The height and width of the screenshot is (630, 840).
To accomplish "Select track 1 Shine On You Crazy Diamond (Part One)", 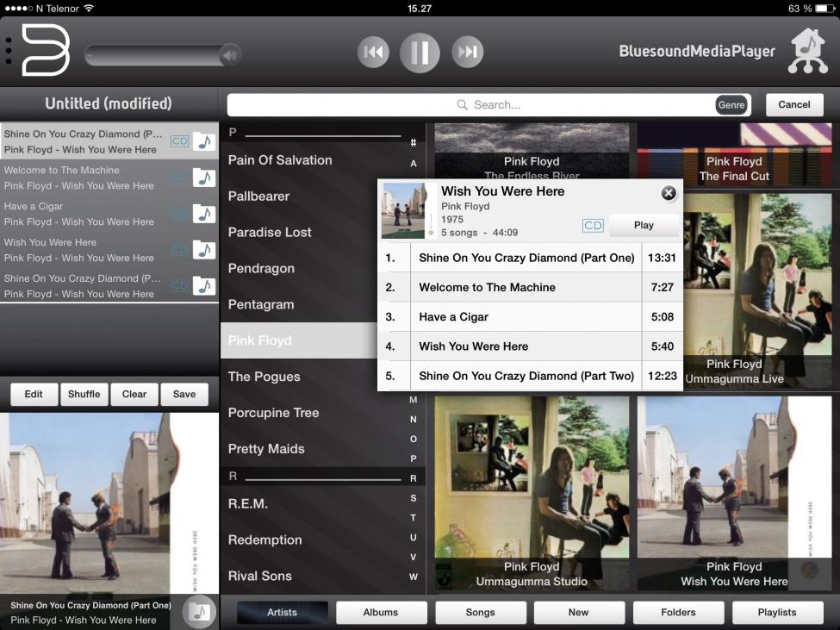I will [x=531, y=258].
